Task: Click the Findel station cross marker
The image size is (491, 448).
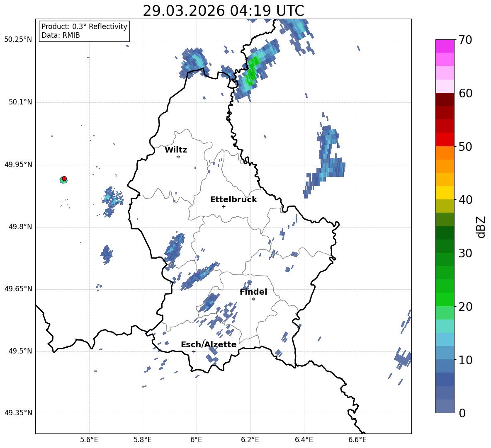Action: click(x=253, y=299)
